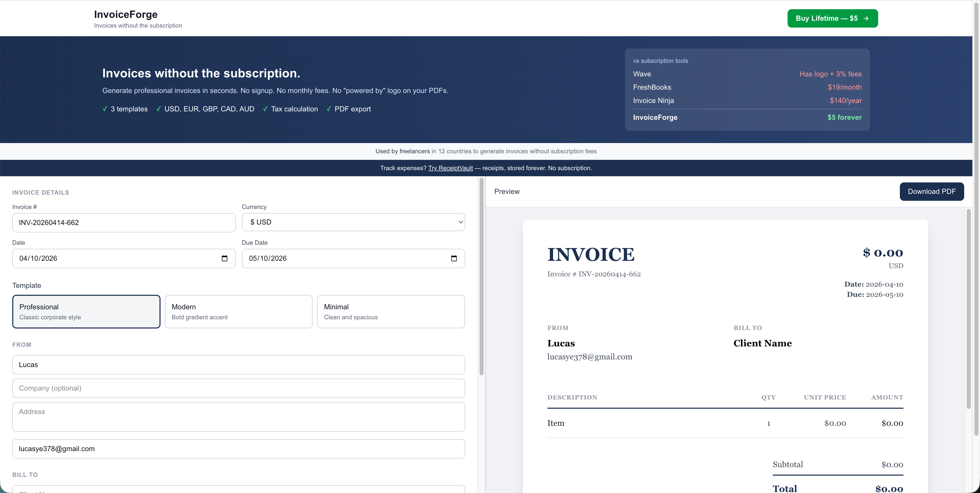Image resolution: width=980 pixels, height=493 pixels.
Task: Expand the Due Date date selector
Action: pos(454,258)
